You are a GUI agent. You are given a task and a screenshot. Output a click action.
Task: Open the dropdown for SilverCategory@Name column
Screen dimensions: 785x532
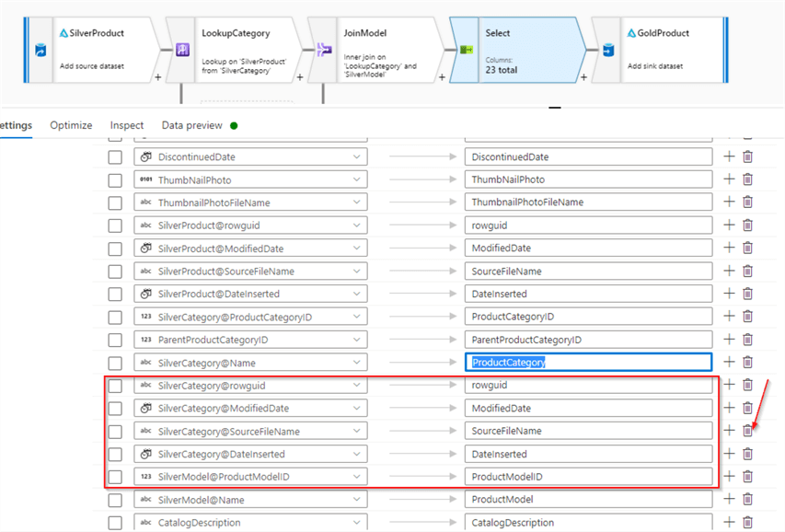coord(357,362)
